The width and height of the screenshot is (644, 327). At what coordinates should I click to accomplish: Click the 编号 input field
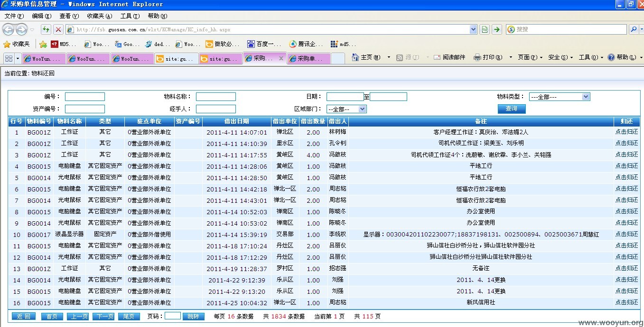(x=85, y=97)
